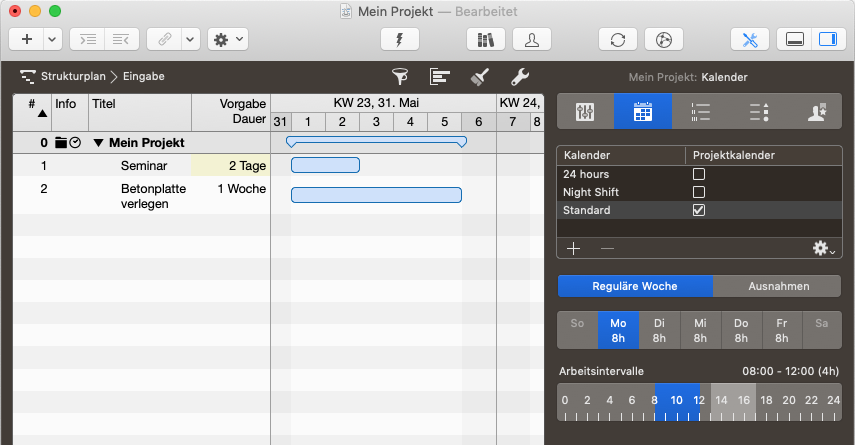
Task: Select the calendar inspector tab icon
Action: pyautogui.click(x=642, y=112)
